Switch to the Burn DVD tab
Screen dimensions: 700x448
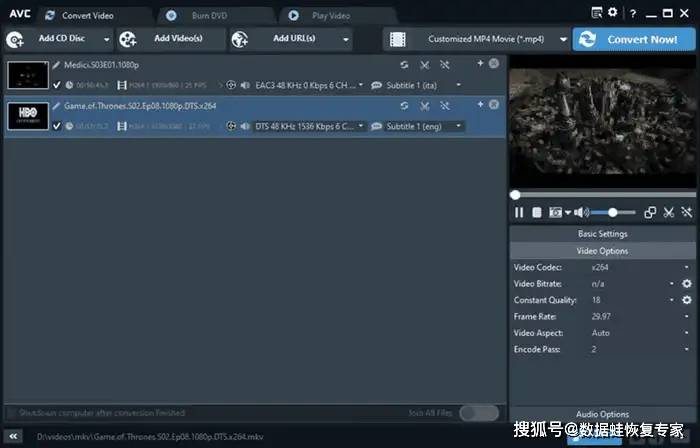click(x=216, y=15)
